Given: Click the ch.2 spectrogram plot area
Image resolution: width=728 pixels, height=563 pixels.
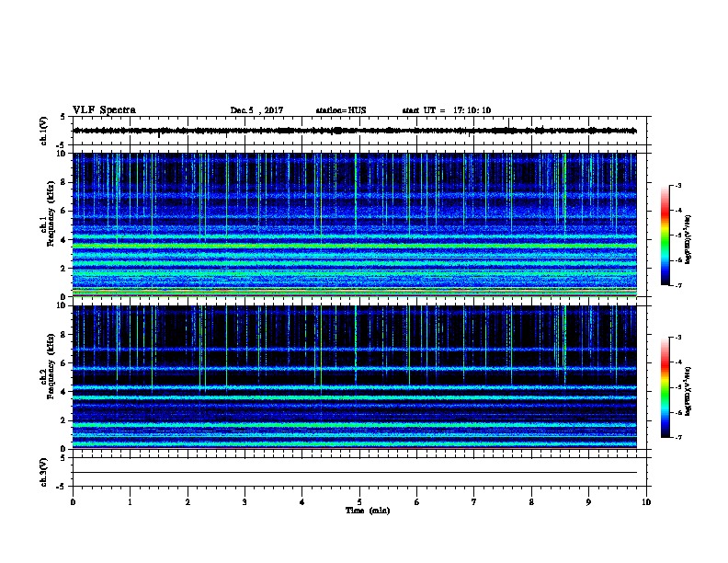Looking at the screenshot, I should click(355, 377).
